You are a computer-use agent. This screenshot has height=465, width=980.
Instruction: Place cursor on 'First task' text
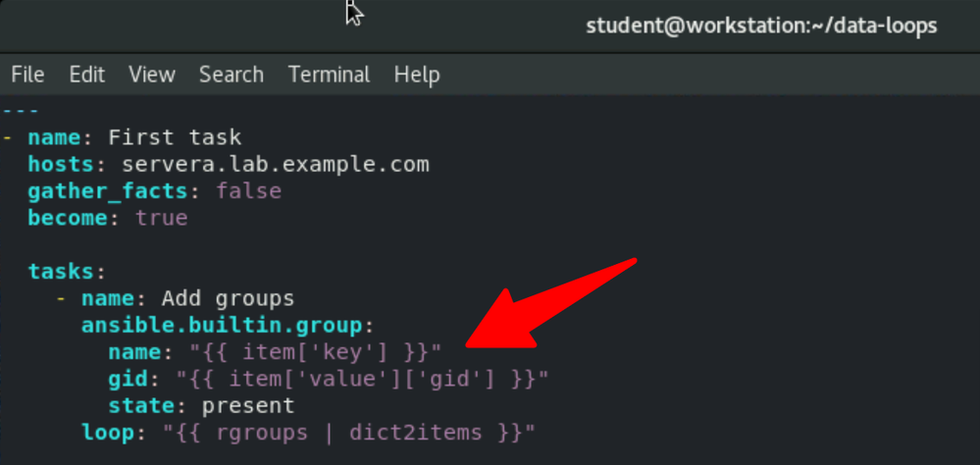[x=175, y=137]
